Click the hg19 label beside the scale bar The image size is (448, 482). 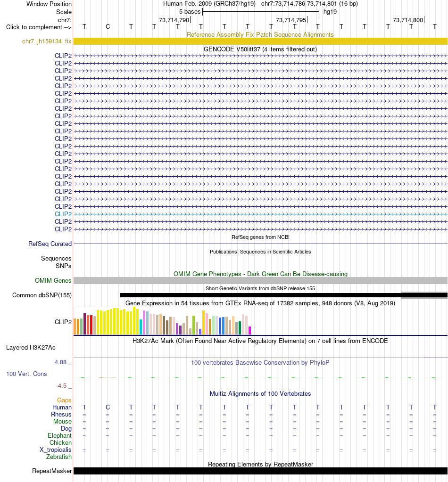click(x=330, y=12)
